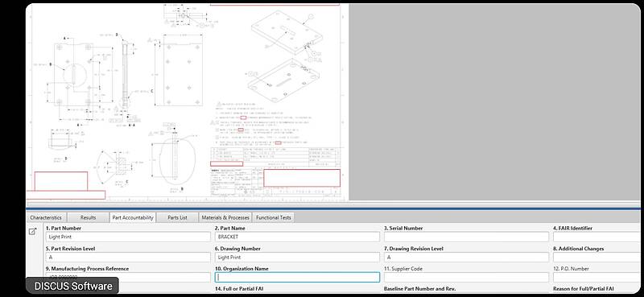The height and width of the screenshot is (297, 644).
Task: Go to Materials & Processes tab
Action: point(225,217)
